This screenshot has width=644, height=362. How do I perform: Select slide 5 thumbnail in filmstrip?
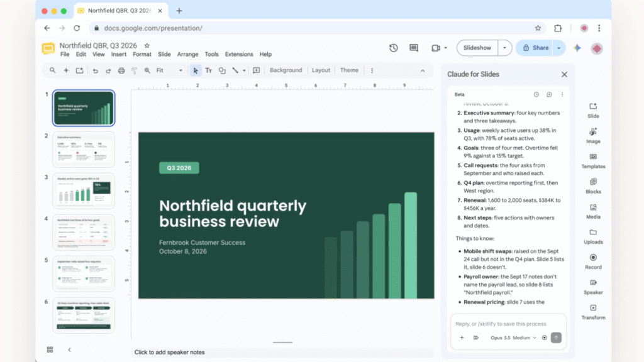click(84, 274)
